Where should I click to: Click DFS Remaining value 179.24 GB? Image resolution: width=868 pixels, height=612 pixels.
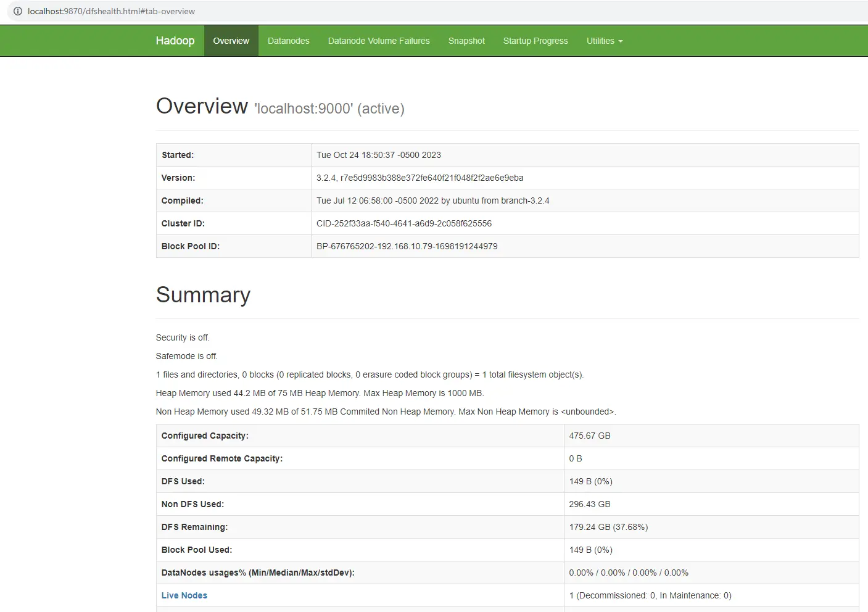click(x=608, y=527)
